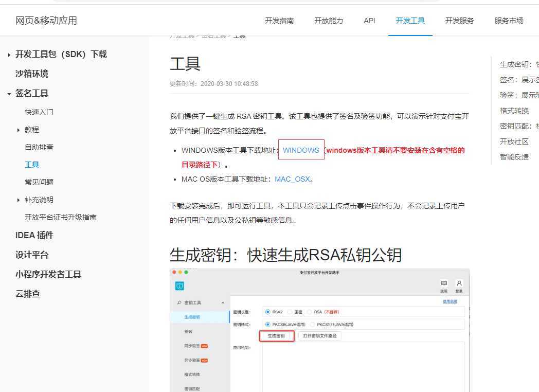Go to the 开放能力 top tab
Screen dimensions: 539x392
click(x=329, y=21)
